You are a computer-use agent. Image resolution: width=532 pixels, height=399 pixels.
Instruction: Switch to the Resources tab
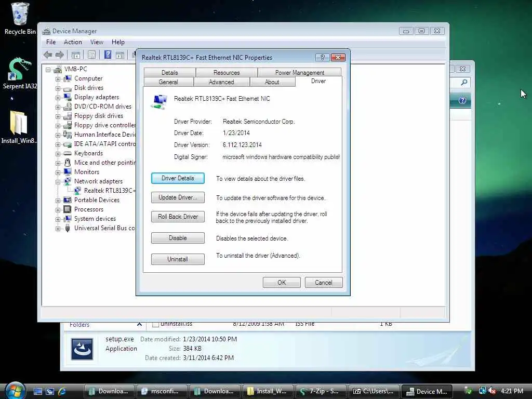[227, 72]
